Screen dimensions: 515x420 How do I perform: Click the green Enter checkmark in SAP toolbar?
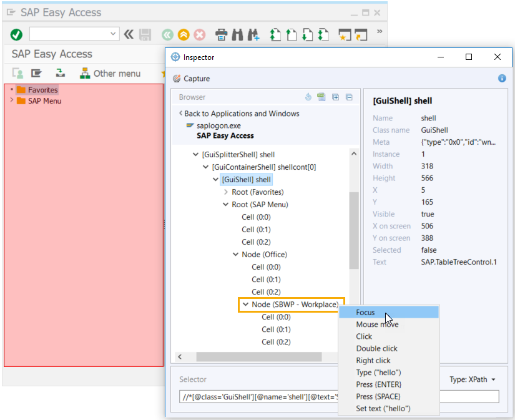click(16, 34)
